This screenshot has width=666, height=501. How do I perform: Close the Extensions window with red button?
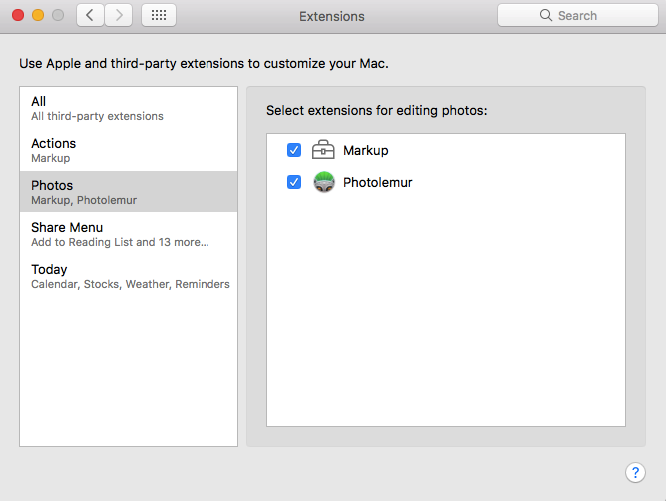coord(18,15)
